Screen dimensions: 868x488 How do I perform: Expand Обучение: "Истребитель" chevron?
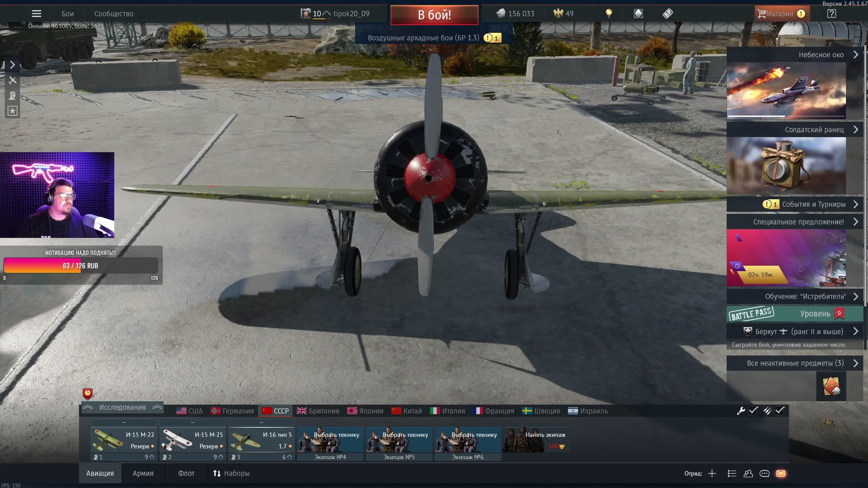click(x=856, y=297)
